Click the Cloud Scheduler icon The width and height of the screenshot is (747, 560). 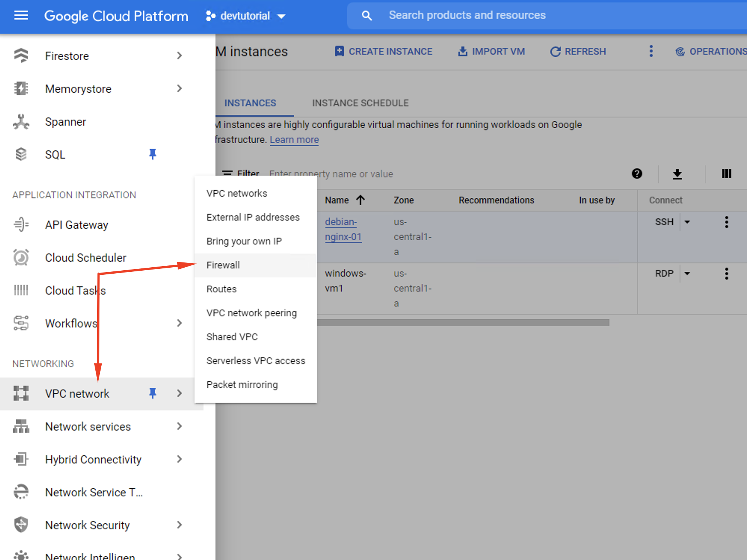click(21, 258)
